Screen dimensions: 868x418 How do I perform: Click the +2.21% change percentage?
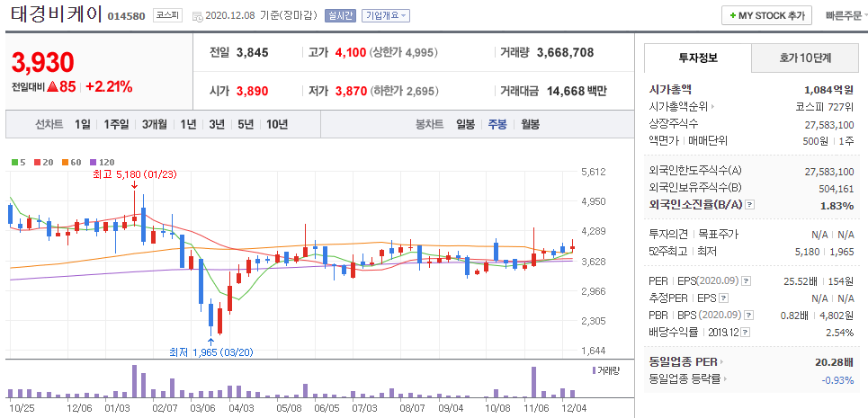tap(109, 86)
